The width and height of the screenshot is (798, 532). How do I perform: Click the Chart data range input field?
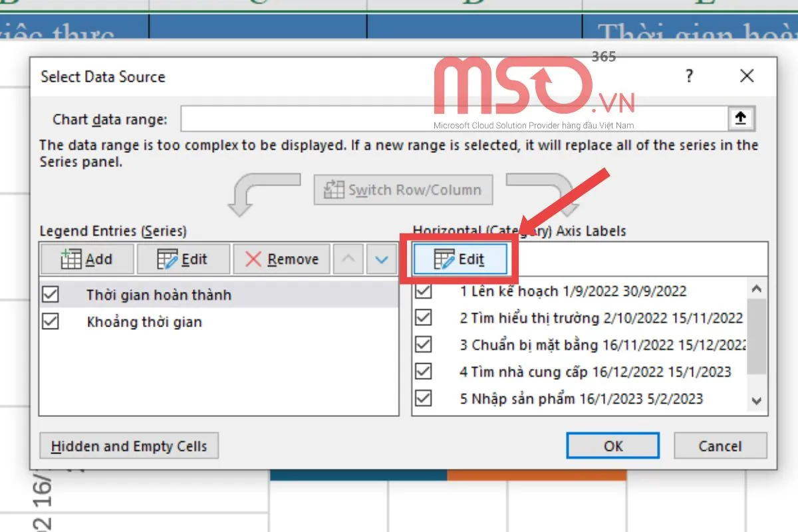452,119
